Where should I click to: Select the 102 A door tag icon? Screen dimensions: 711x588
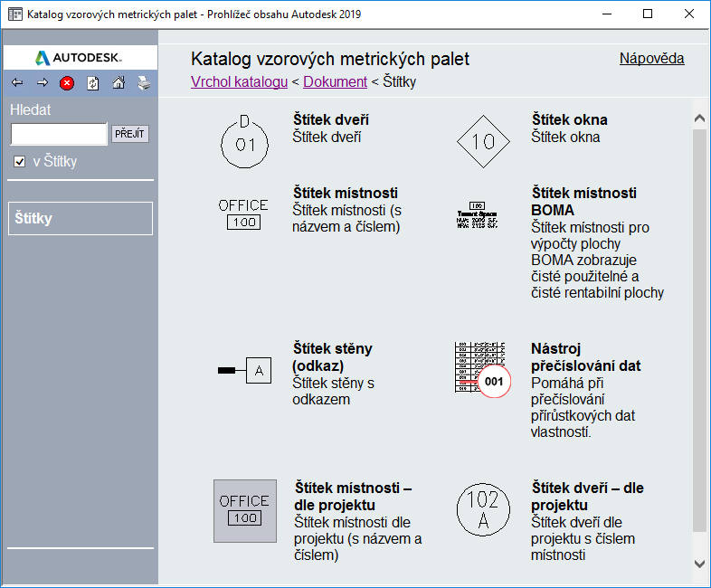click(483, 509)
